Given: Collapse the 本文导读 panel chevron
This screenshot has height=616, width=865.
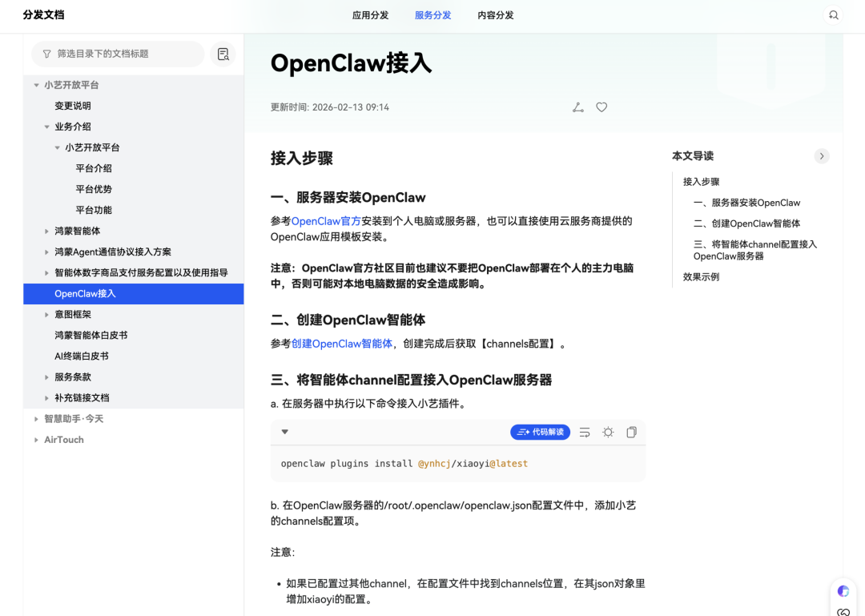Looking at the screenshot, I should pyautogui.click(x=822, y=156).
